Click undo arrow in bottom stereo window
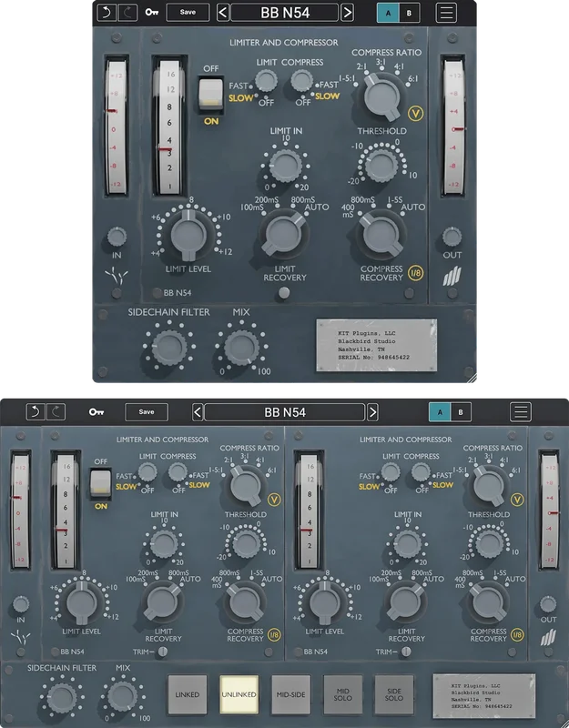The height and width of the screenshot is (728, 569). (36, 412)
